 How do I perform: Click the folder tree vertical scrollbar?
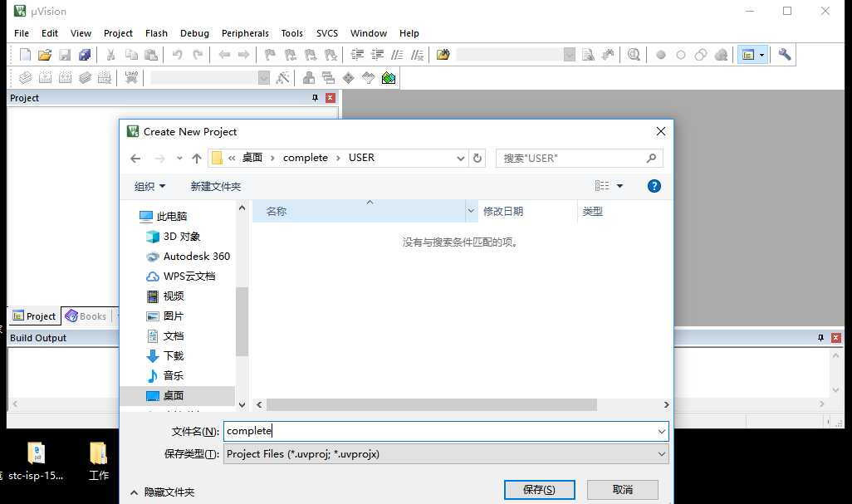[x=242, y=321]
